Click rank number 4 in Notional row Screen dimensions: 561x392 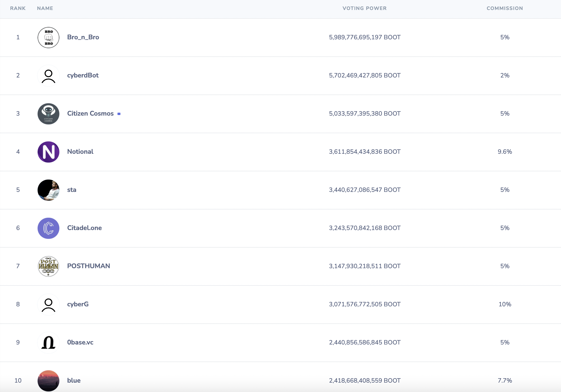(18, 152)
